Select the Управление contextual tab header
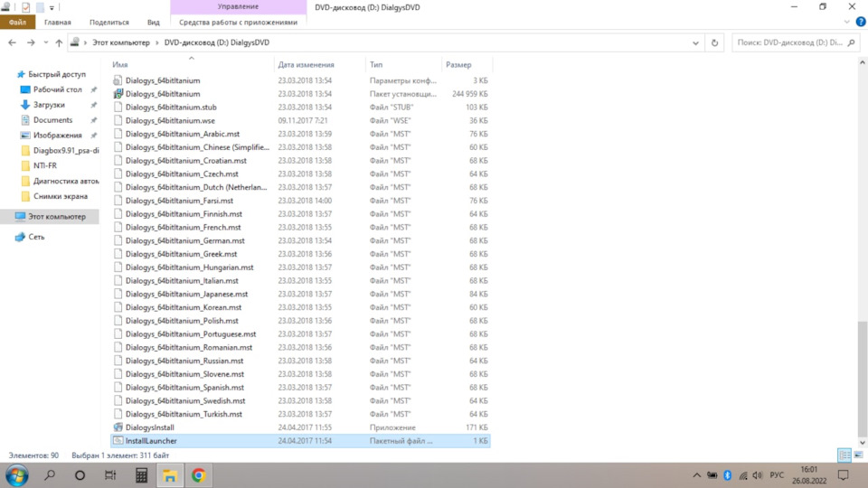 tap(238, 6)
